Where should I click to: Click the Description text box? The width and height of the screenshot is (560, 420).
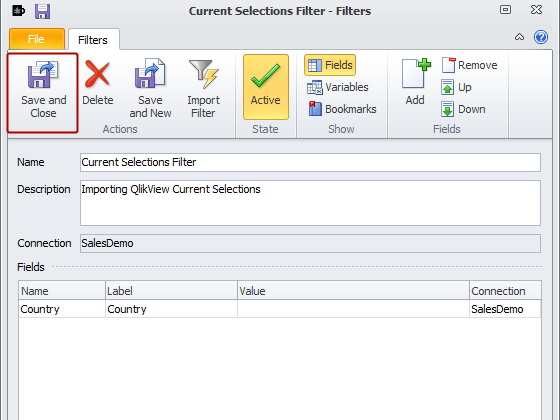point(310,203)
